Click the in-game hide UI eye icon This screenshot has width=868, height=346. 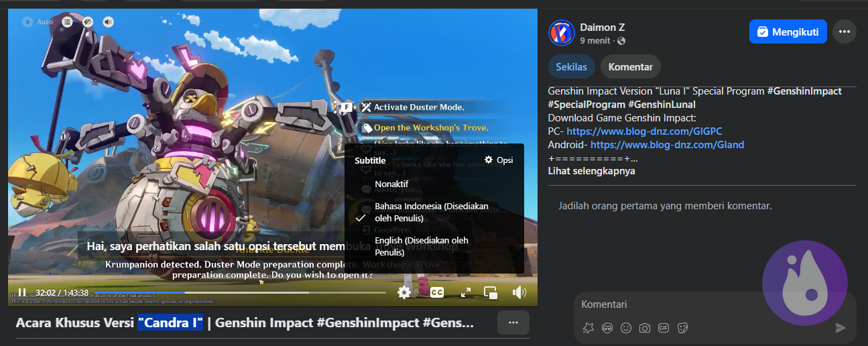click(x=88, y=21)
